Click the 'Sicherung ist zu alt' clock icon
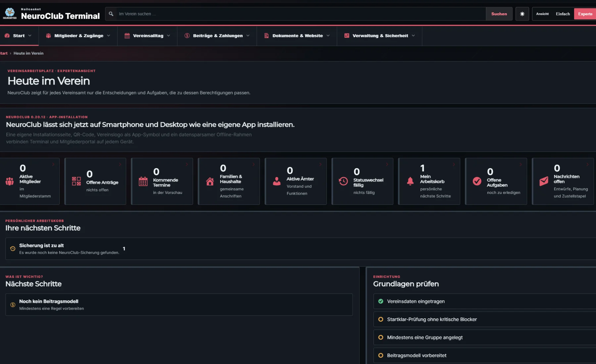Viewport: 596px width, 364px height. coord(13,249)
